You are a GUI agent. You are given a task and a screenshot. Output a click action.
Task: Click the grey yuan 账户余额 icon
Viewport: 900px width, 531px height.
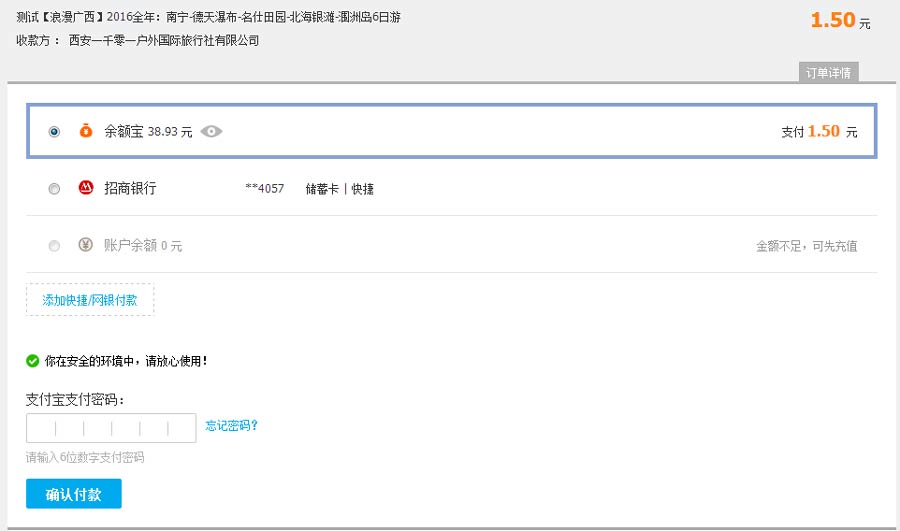coord(86,245)
